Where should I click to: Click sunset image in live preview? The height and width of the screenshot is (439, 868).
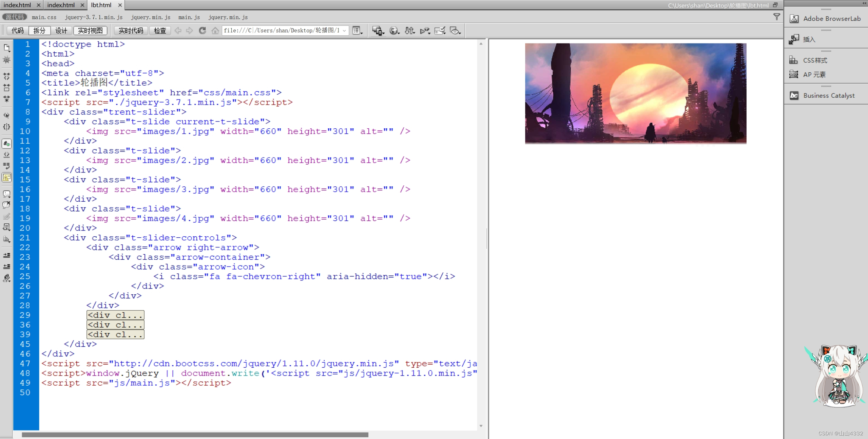(636, 93)
